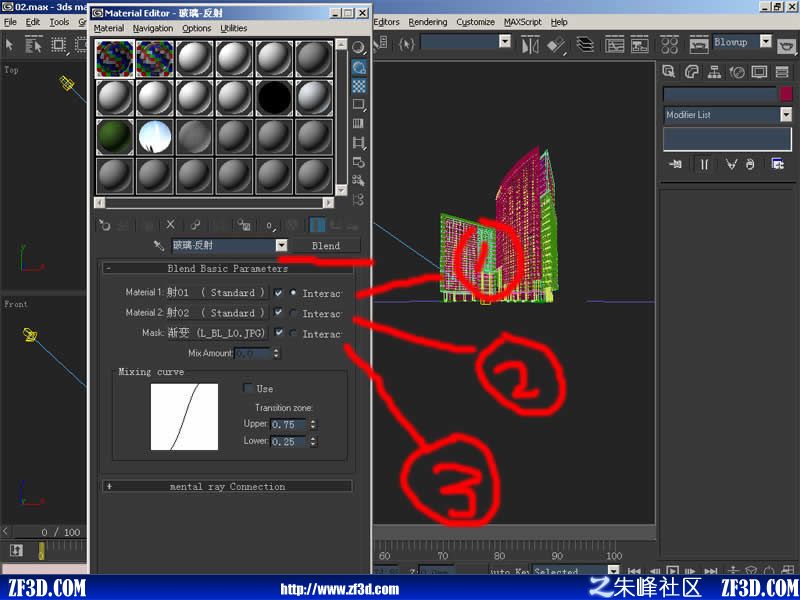Viewport: 800px width, 600px height.
Task: Open the Curve Editor toolbar icon
Action: pyautogui.click(x=615, y=45)
